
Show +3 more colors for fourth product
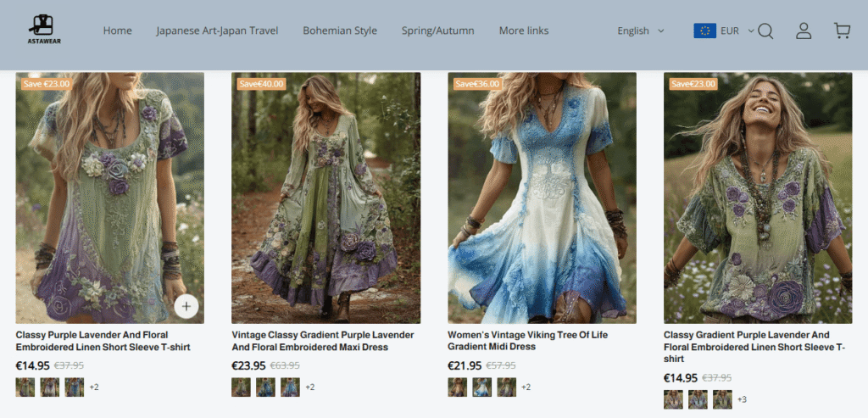(x=743, y=399)
